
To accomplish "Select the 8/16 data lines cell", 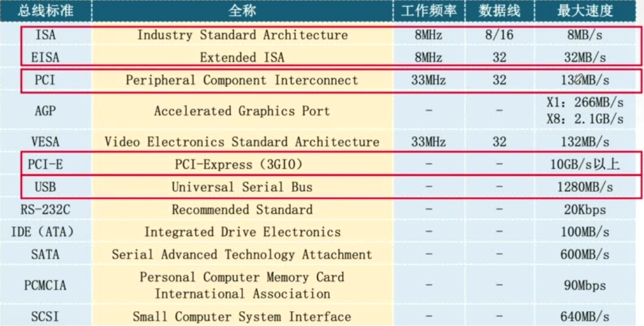I will [x=499, y=35].
